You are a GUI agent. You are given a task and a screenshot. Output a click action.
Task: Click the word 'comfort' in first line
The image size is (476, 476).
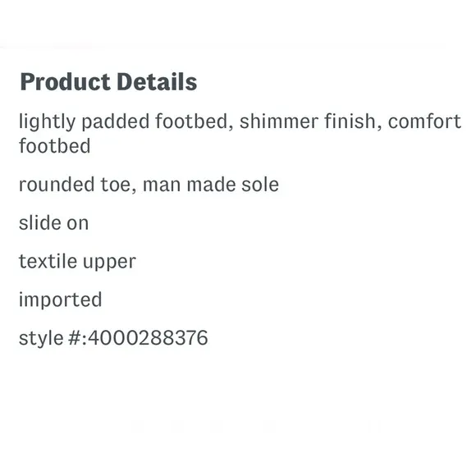click(x=424, y=121)
